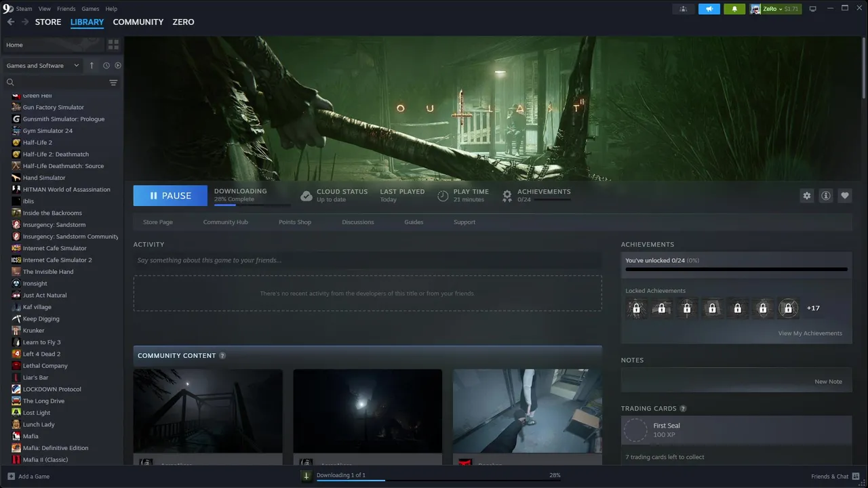Open the game info icon
The height and width of the screenshot is (488, 868).
(x=826, y=195)
